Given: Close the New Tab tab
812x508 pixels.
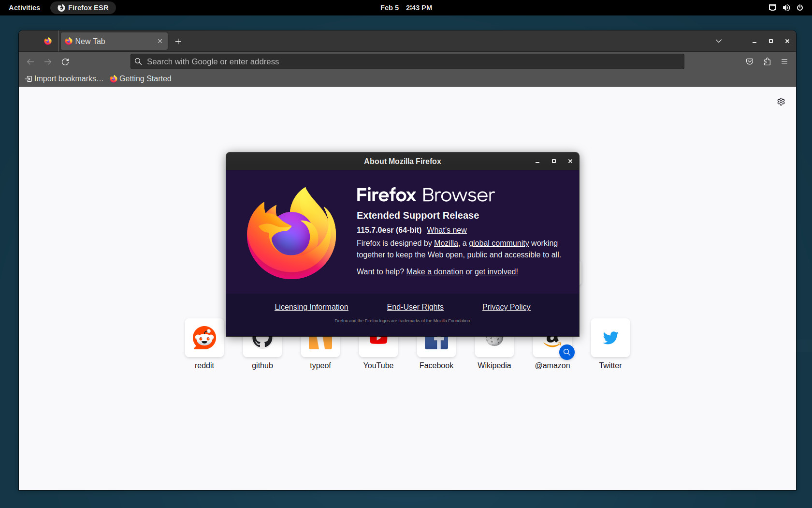Looking at the screenshot, I should pyautogui.click(x=160, y=41).
